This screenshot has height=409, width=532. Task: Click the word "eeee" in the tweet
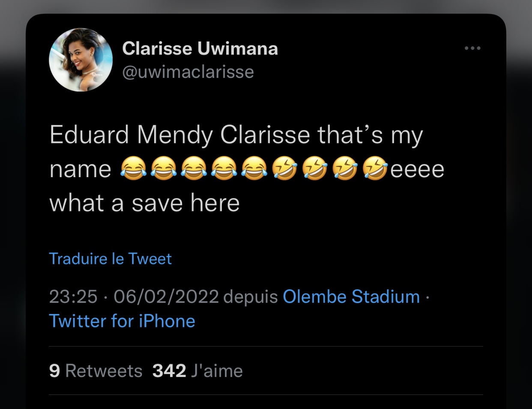pos(417,169)
